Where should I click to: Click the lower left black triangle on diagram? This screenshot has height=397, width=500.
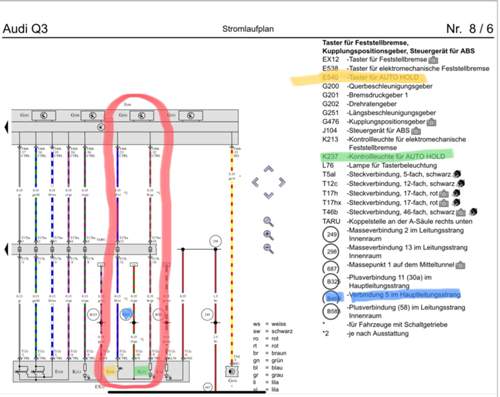tap(6, 249)
